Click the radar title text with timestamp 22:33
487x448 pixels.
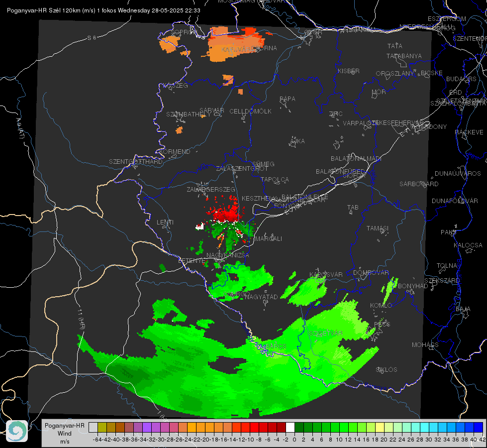tap(103, 10)
